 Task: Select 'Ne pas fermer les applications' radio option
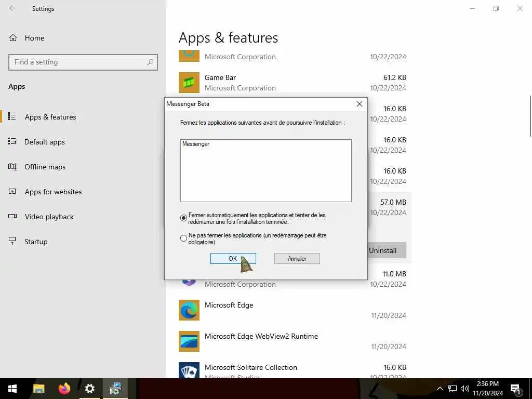pos(183,238)
